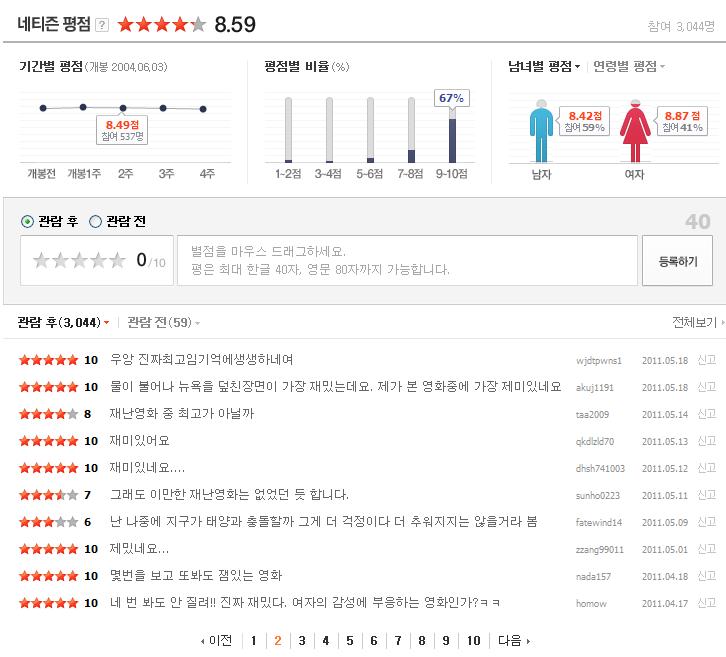Click the 7-8점 rating ratio bar
Viewport: 726px width, 657px height.
(x=411, y=130)
